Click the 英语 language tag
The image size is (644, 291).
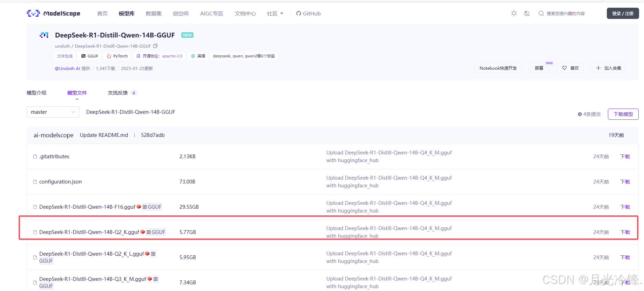click(198, 56)
